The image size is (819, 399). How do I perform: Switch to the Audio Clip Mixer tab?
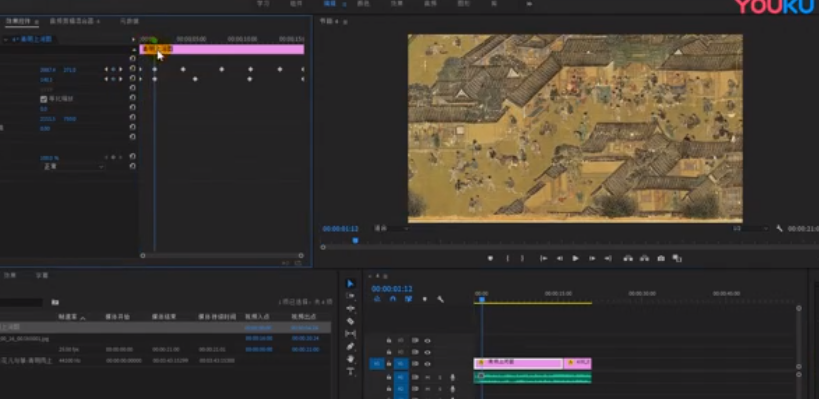click(x=72, y=21)
